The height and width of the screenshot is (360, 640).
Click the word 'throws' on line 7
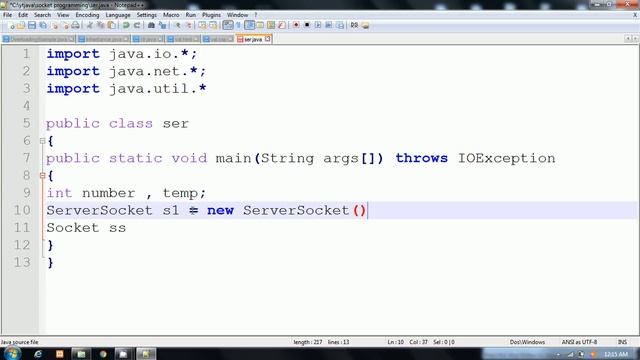click(422, 158)
